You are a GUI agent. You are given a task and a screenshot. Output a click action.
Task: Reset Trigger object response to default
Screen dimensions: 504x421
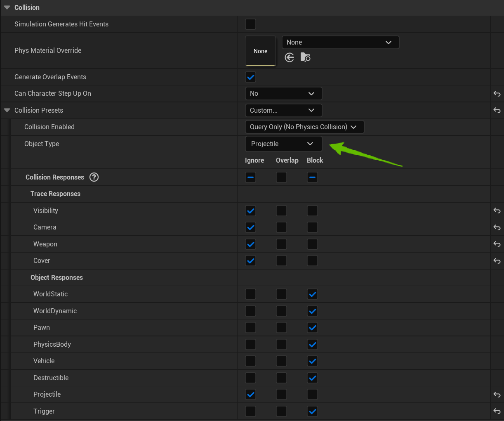[x=497, y=411]
